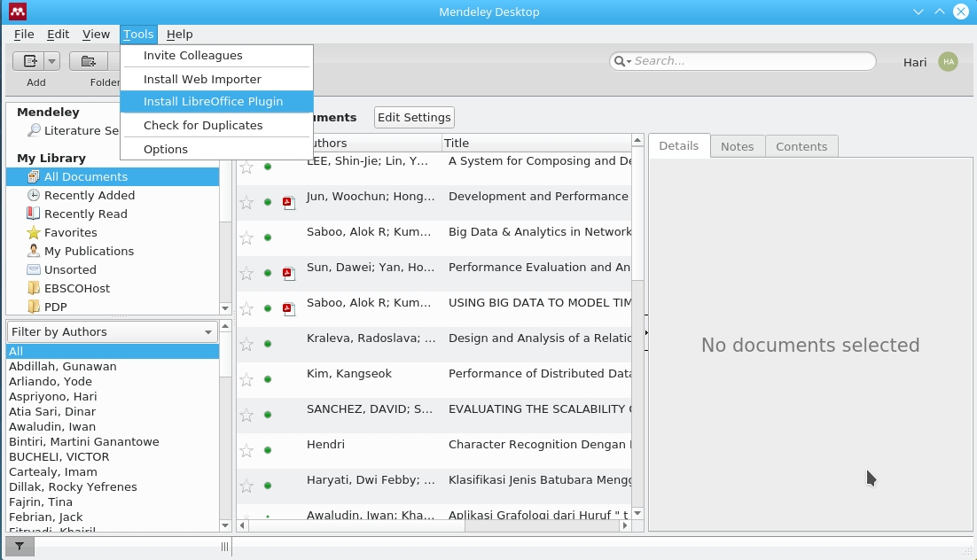
Task: Choose Install LibreOffice Plugin menu entry
Action: click(213, 102)
